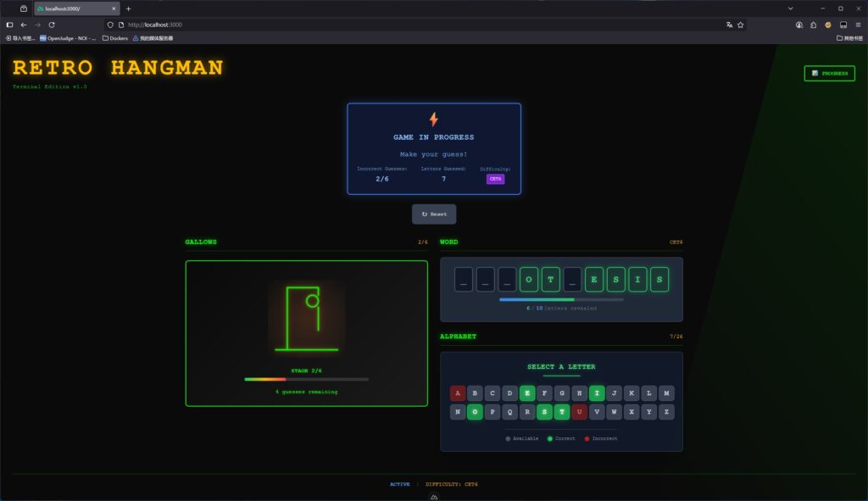
Task: Guess letter N in the alphabet panel
Action: [458, 412]
